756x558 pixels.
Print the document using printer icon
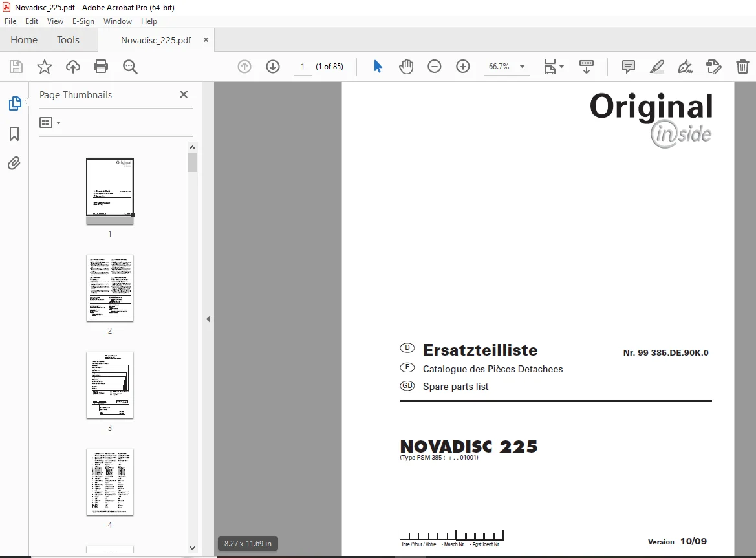[101, 67]
